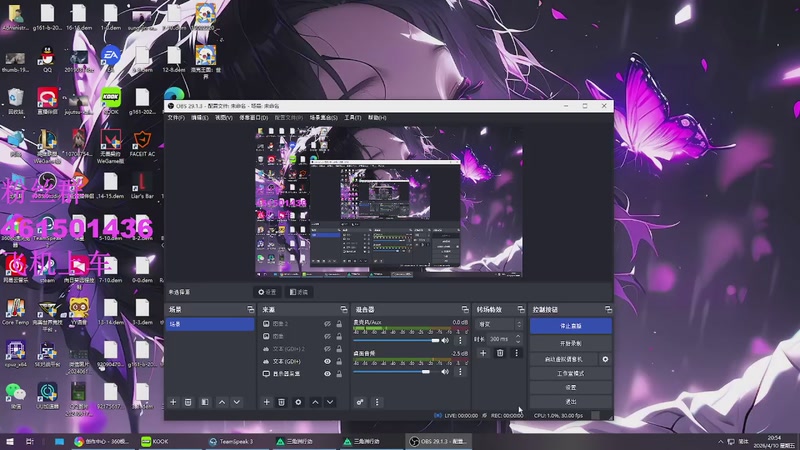Set the 麦克风/Aux volume slider
The image size is (800, 450).
396,340
